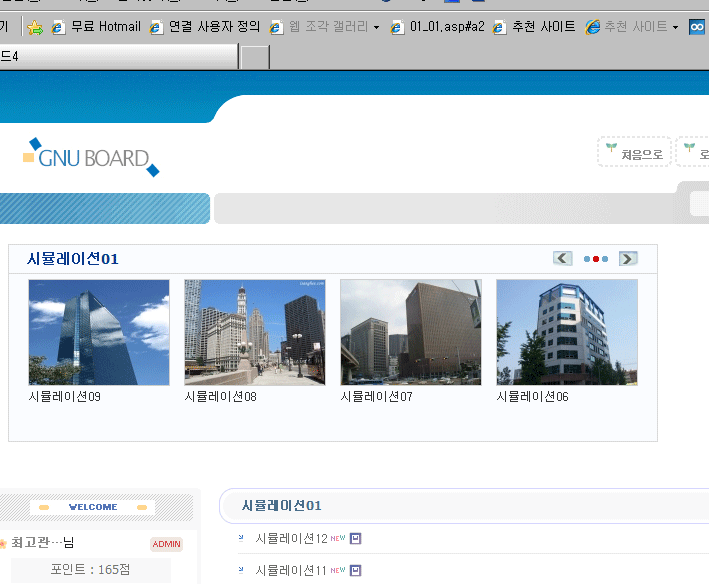Click the empty new tab button
This screenshot has width=709, height=584.
[x=255, y=57]
